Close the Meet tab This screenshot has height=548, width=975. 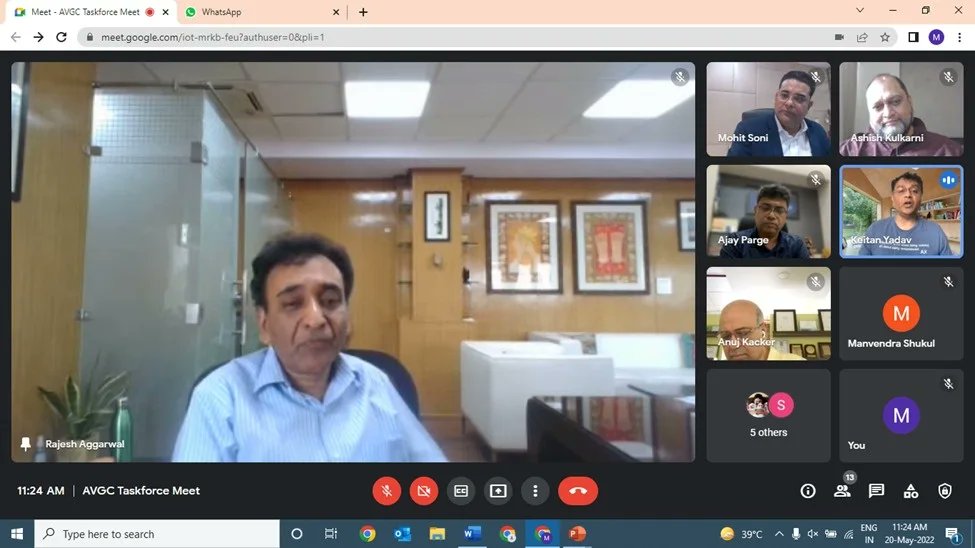[165, 12]
